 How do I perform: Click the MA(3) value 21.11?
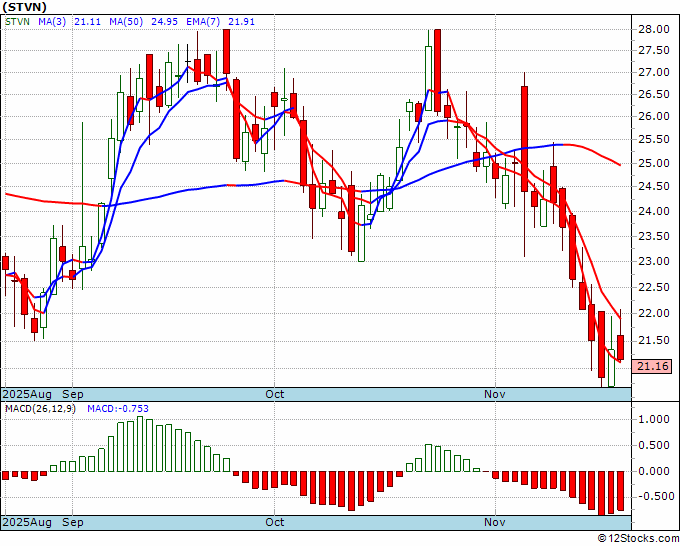point(87,22)
